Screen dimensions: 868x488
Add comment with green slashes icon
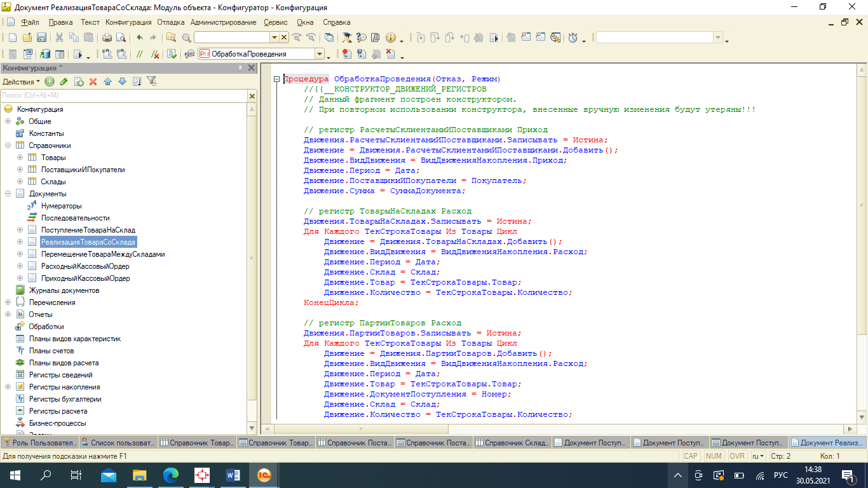[x=139, y=54]
